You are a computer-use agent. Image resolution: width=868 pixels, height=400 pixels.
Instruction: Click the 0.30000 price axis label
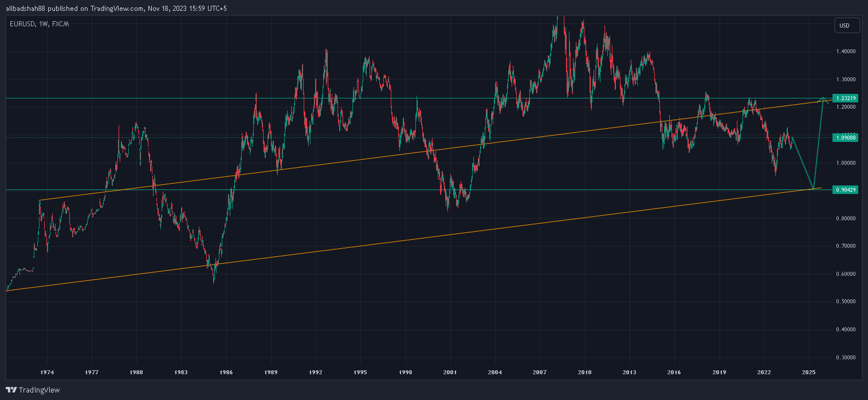point(846,358)
